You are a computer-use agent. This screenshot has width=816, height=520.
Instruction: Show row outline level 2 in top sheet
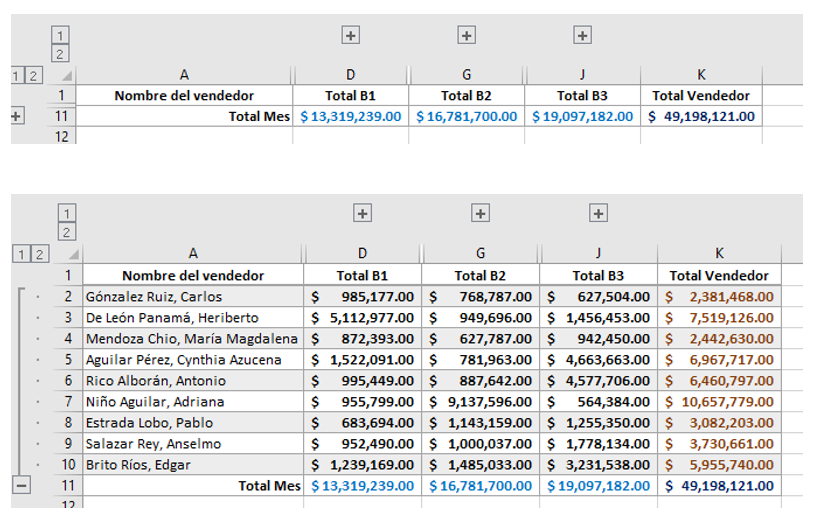click(x=33, y=76)
